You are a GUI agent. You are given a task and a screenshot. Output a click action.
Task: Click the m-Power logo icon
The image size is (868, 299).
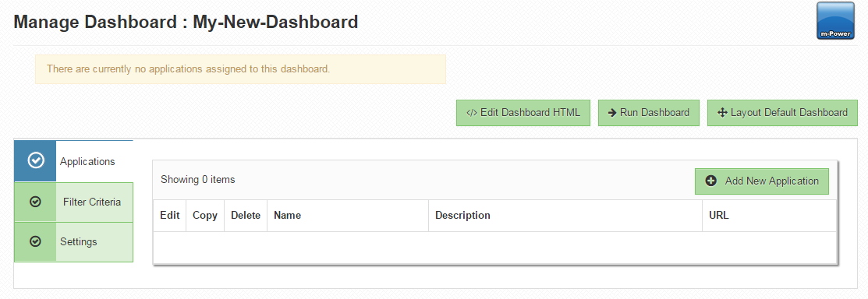point(837,20)
